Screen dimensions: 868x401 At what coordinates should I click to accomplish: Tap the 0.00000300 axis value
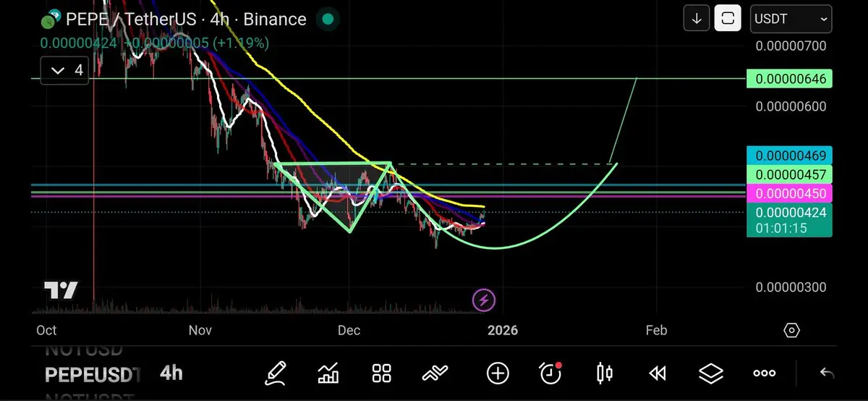(x=791, y=287)
